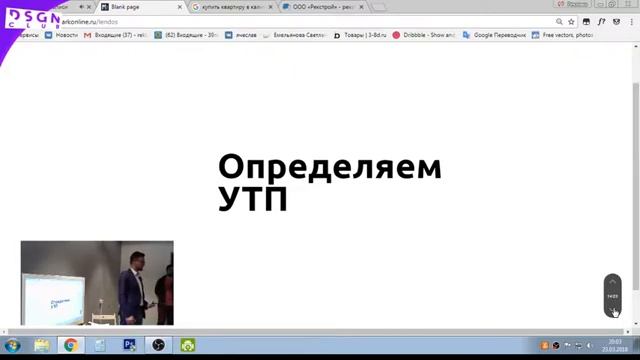
Task: Click the zoom magnifier icon in address bar
Action: (x=559, y=22)
